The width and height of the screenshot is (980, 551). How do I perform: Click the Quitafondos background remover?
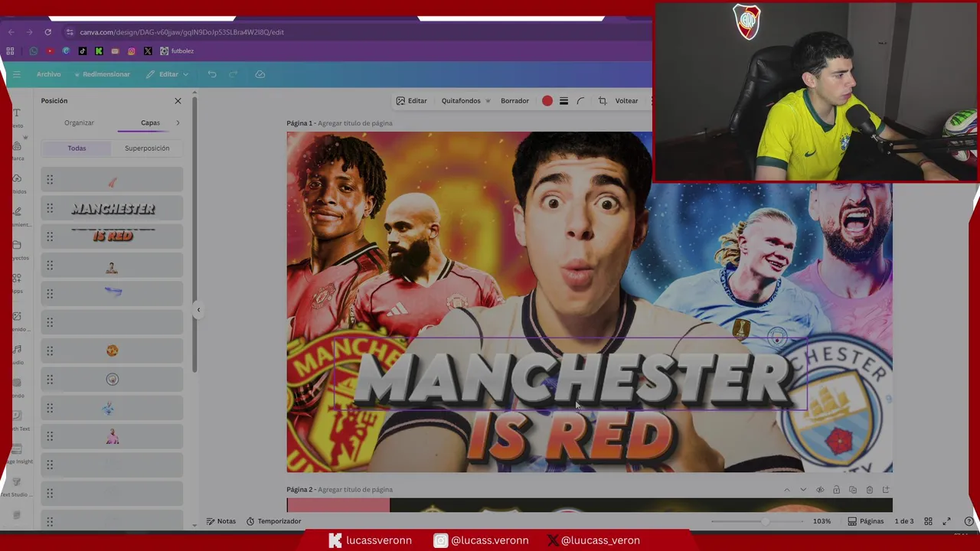click(465, 101)
